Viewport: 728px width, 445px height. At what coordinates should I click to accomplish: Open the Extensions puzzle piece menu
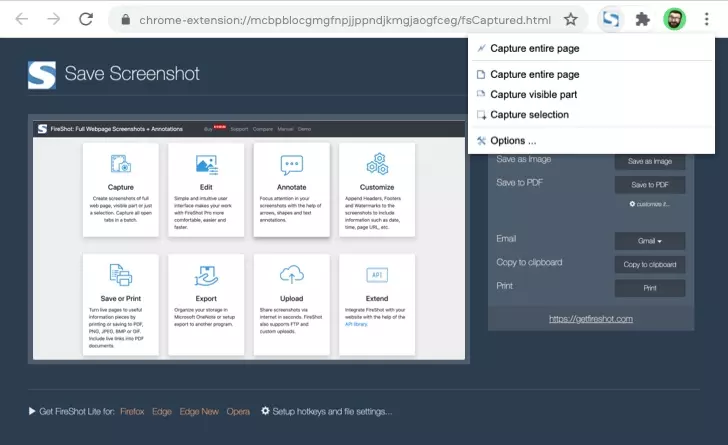642,20
